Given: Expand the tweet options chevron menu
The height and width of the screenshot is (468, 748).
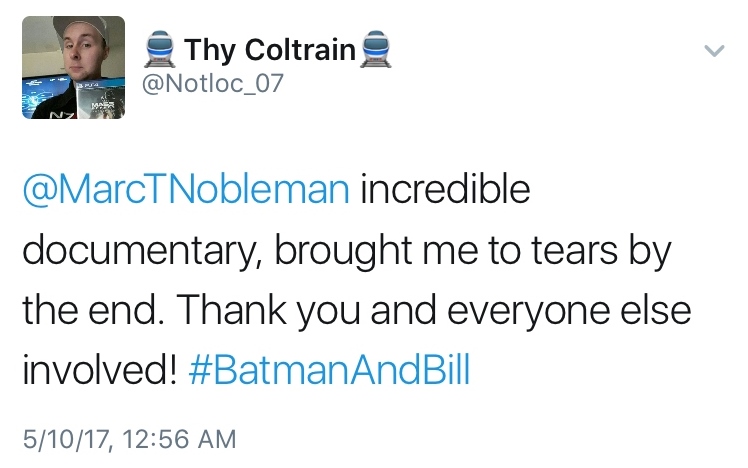Looking at the screenshot, I should 713,49.
